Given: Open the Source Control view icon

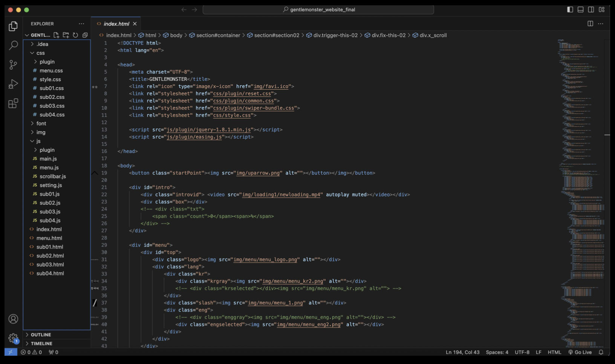Looking at the screenshot, I should pos(13,65).
